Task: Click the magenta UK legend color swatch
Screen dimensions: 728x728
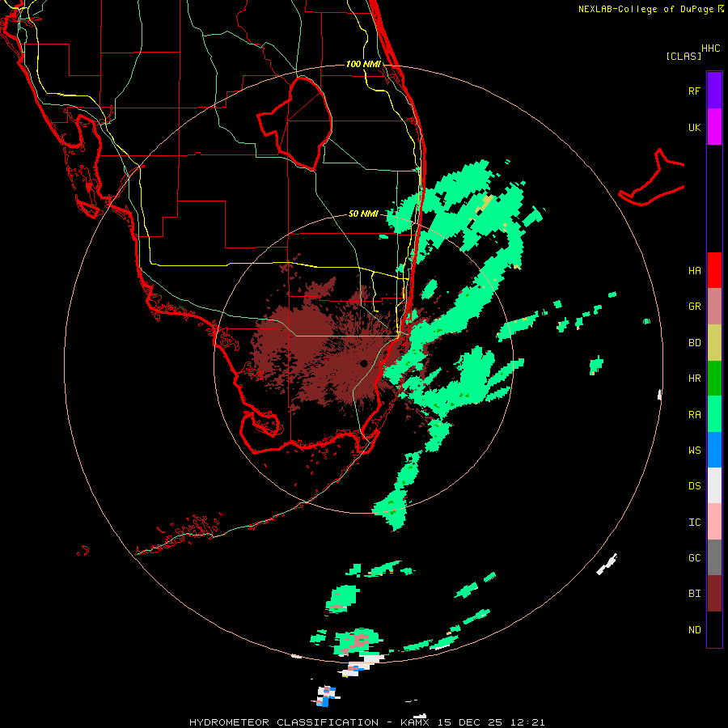Action: tap(714, 127)
